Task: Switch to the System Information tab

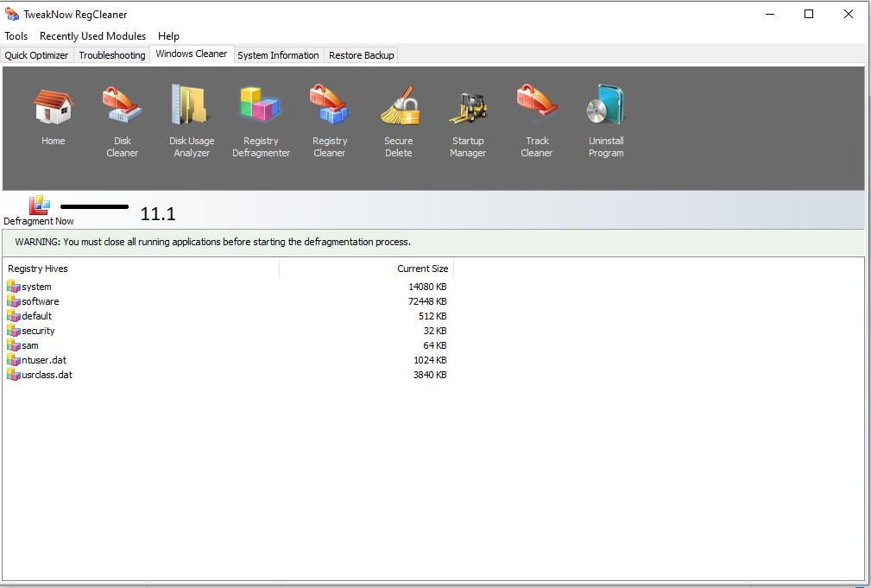Action: pyautogui.click(x=278, y=55)
